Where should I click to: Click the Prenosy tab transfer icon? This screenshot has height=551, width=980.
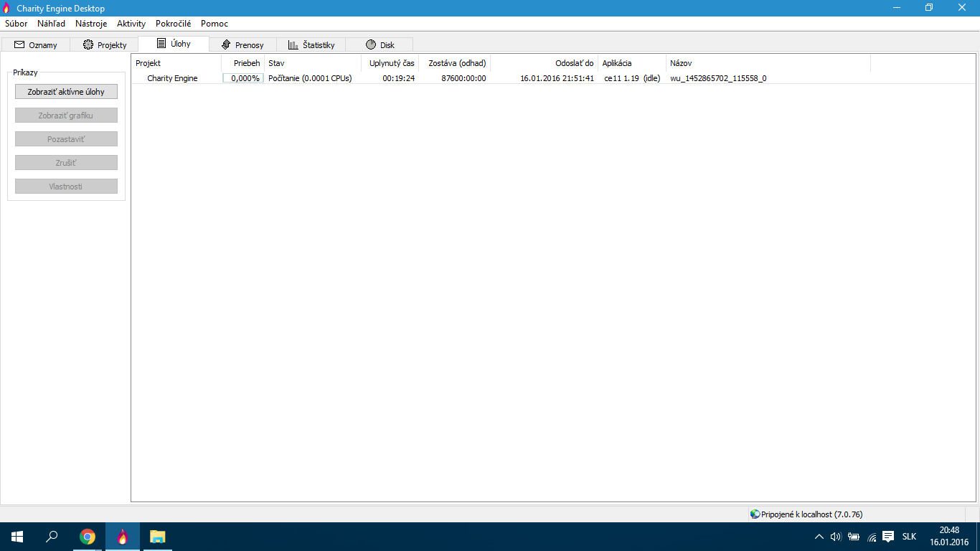tap(226, 44)
